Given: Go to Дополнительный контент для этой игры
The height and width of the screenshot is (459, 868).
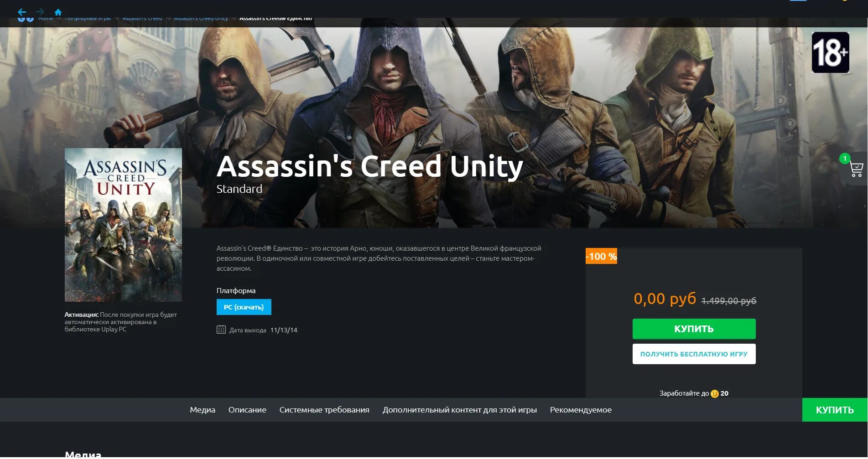Looking at the screenshot, I should (460, 410).
